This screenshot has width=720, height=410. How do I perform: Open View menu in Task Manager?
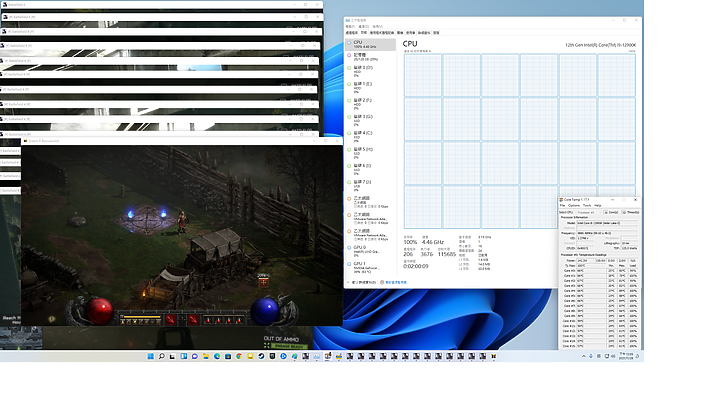coord(378,27)
